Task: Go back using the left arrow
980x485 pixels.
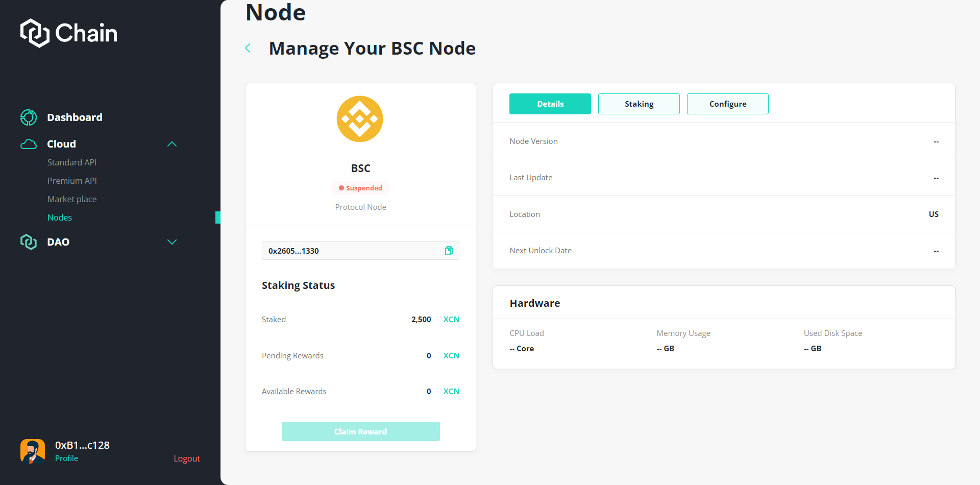Action: click(248, 48)
